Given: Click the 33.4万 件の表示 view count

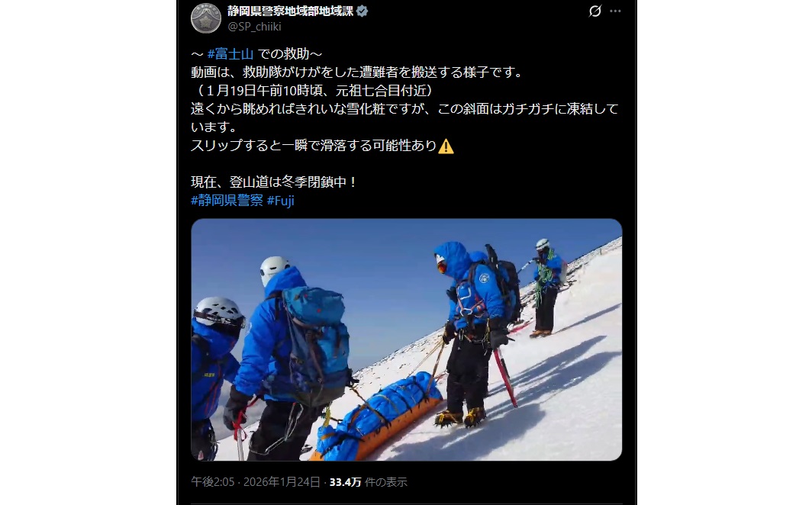Looking at the screenshot, I should (368, 481).
